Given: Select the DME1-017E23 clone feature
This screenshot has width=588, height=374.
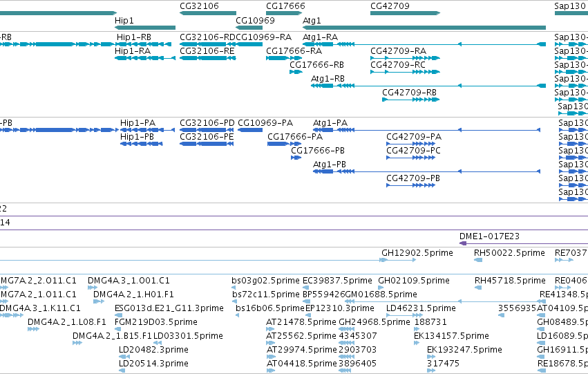Looking at the screenshot, I should (524, 243).
